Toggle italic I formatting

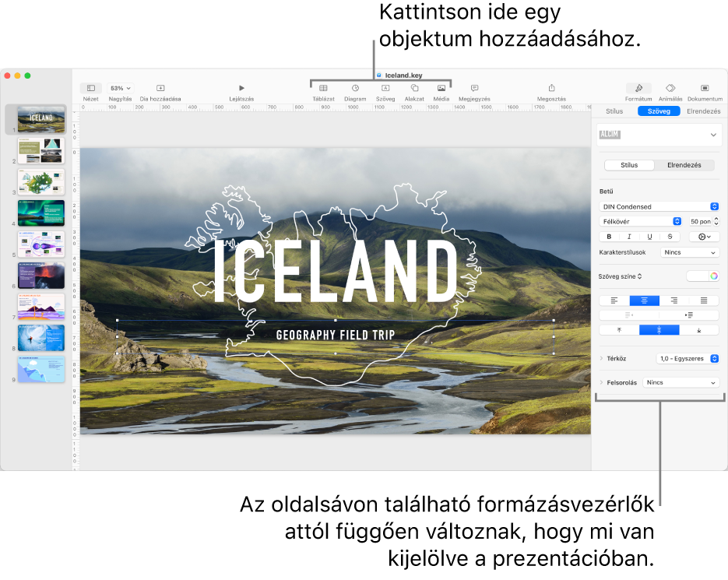[x=629, y=237]
